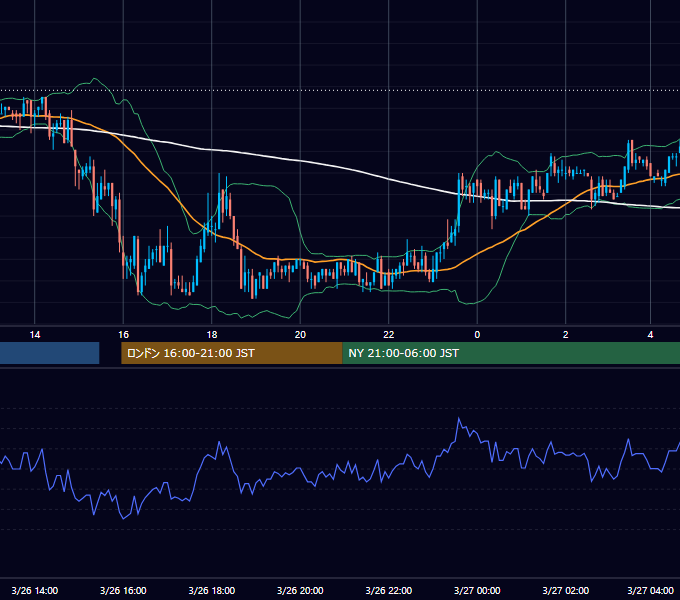Click the 3/27 00:00 date label
The height and width of the screenshot is (600, 680).
click(477, 590)
